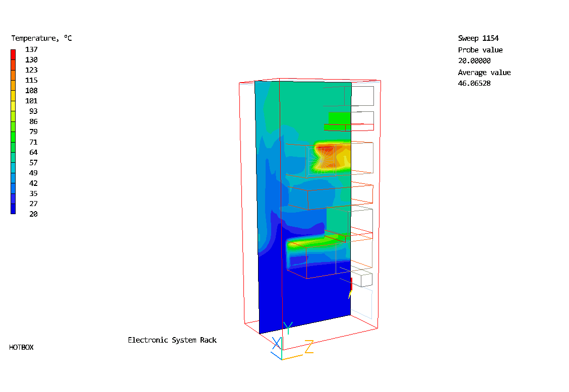Pick the green 71 legend color
Viewport: 569px width, 392px height.
click(13, 145)
